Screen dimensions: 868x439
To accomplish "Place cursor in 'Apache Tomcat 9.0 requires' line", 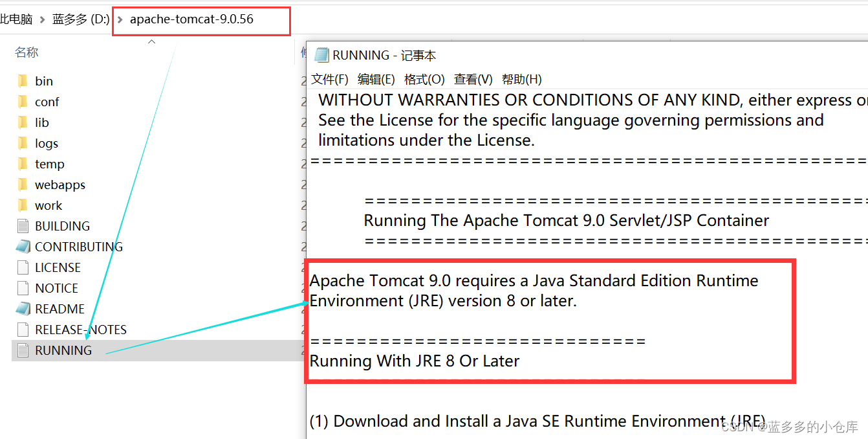I will (534, 280).
